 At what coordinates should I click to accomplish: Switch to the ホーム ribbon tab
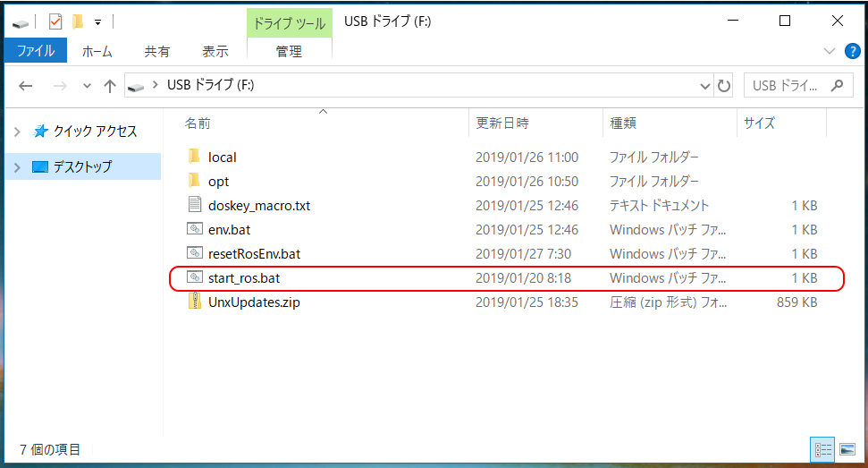point(97,52)
